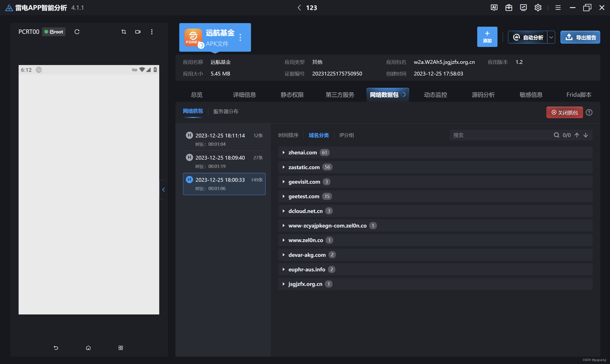The width and height of the screenshot is (610, 364).
Task: Click the back arrow beside title 123
Action: tap(299, 8)
